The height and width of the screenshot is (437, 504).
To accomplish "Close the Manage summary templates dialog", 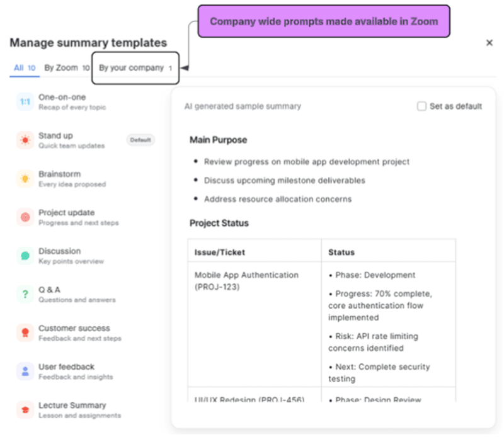I will (490, 43).
